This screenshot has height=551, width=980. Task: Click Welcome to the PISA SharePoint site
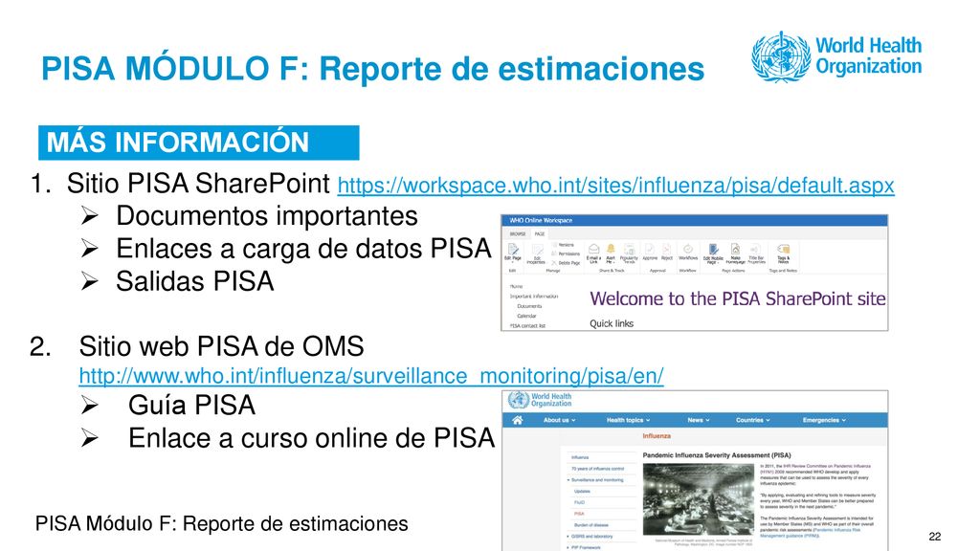click(738, 298)
